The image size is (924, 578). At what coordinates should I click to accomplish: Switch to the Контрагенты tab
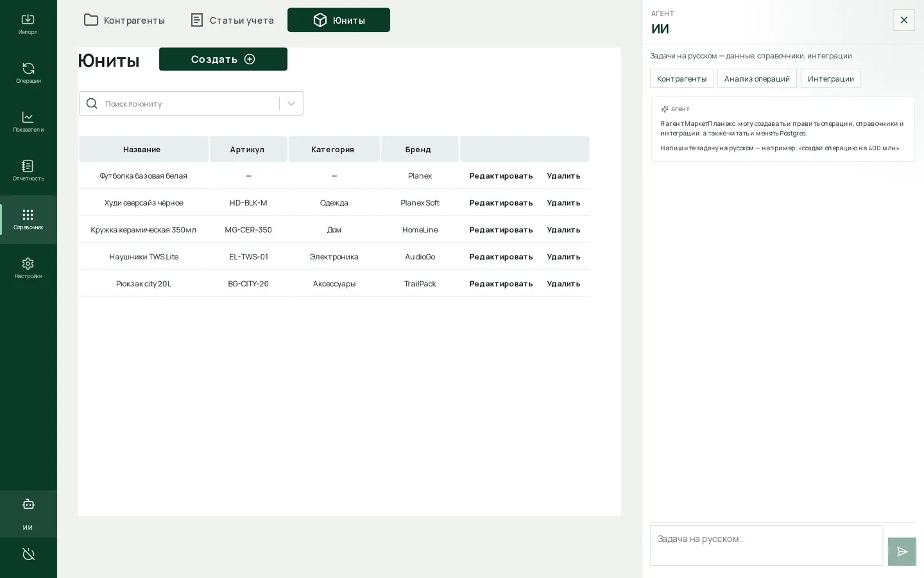pos(124,20)
